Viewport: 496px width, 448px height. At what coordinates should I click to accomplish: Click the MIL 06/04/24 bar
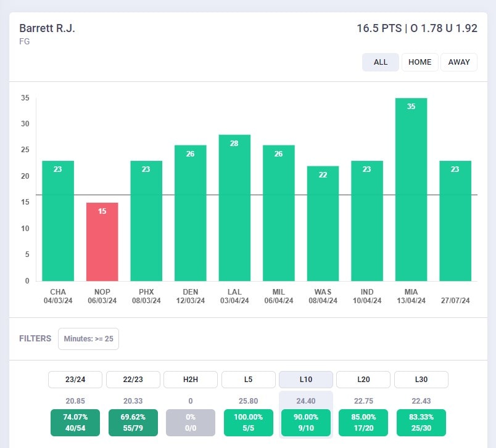pyautogui.click(x=279, y=213)
